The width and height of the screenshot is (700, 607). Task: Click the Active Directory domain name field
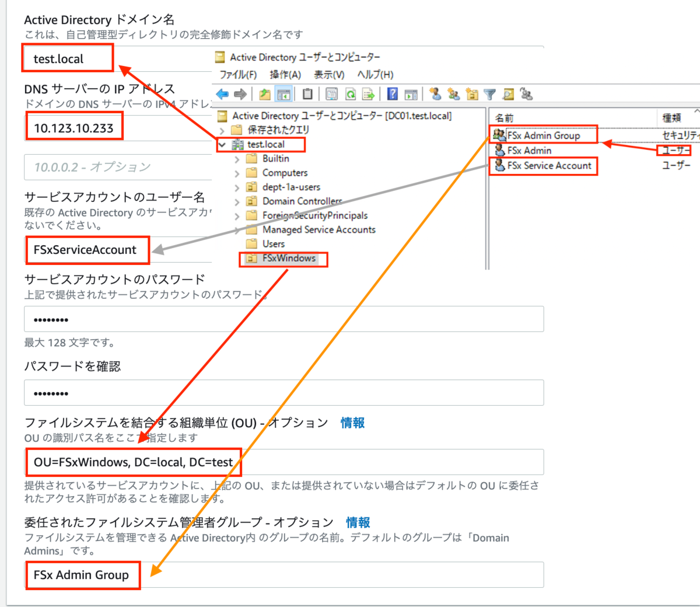(283, 59)
